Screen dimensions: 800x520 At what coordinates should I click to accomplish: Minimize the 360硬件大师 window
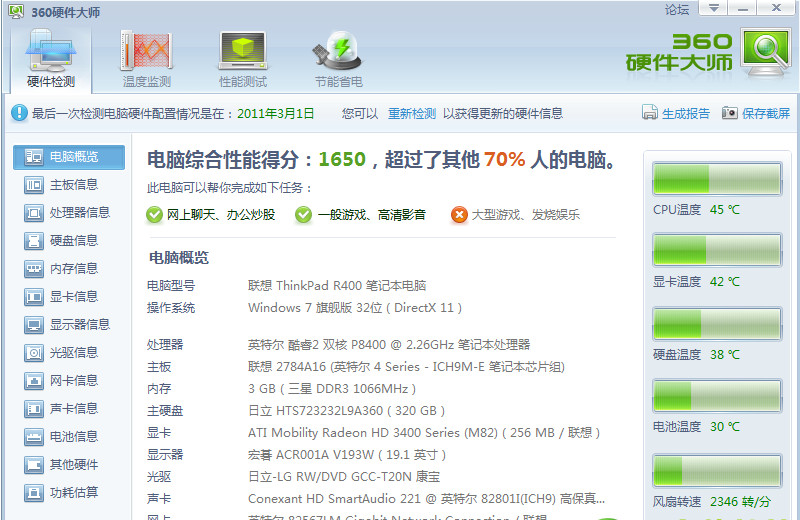coord(743,8)
